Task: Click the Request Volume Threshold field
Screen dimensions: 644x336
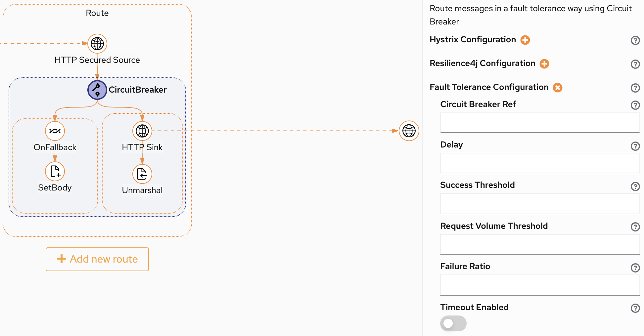Action: [x=540, y=244]
